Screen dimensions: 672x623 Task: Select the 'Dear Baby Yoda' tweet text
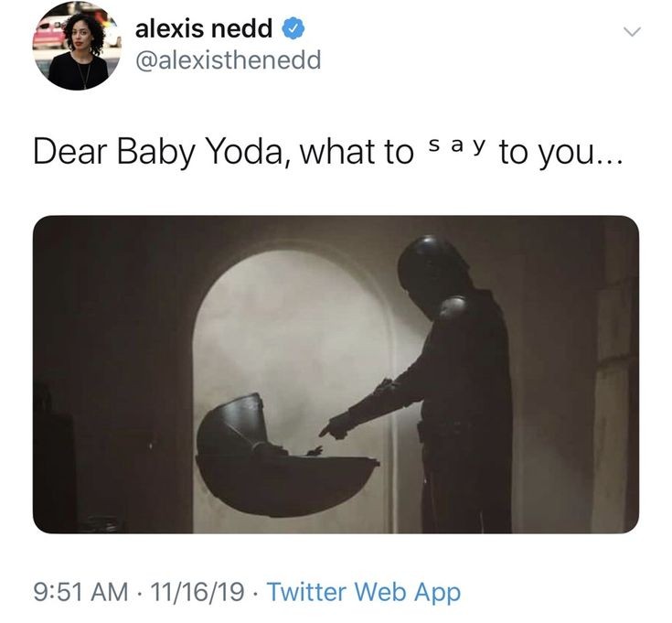click(x=326, y=152)
